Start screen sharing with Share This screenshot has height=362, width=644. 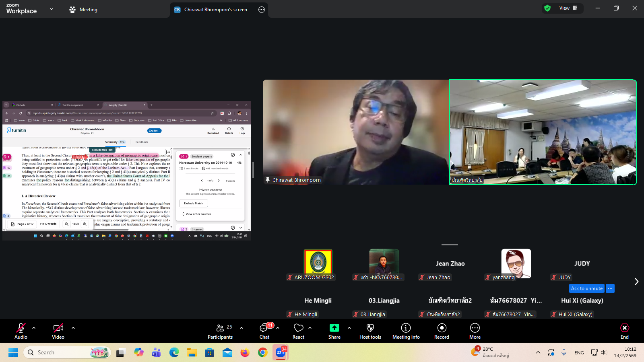click(x=334, y=331)
